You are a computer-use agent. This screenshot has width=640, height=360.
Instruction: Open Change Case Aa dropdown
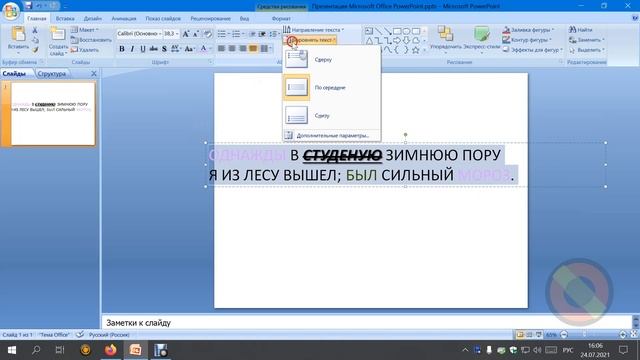(189, 49)
